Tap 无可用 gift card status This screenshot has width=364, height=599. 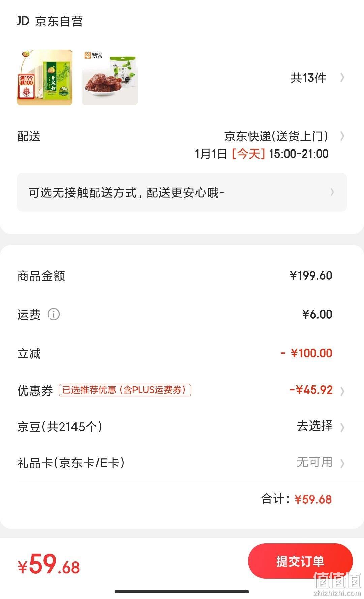click(x=315, y=462)
